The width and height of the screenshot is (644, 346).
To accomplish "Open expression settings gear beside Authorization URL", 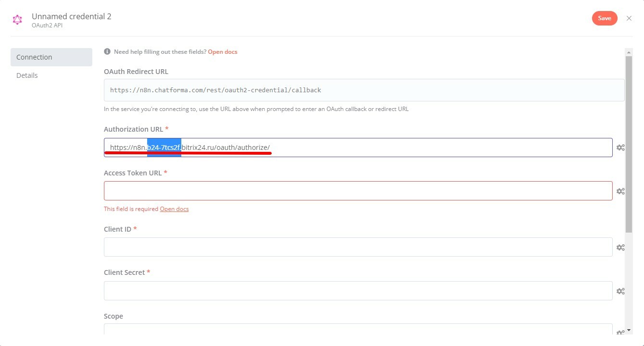I will click(620, 148).
